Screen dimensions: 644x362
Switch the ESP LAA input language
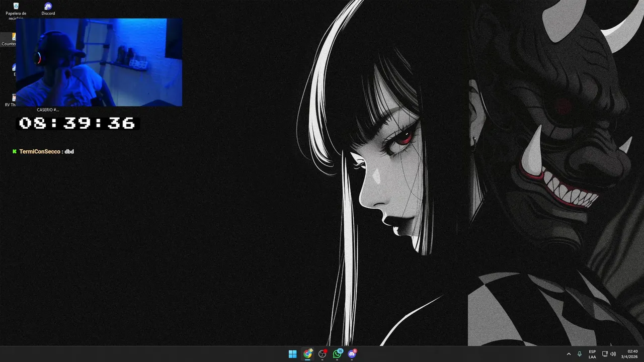coord(592,354)
